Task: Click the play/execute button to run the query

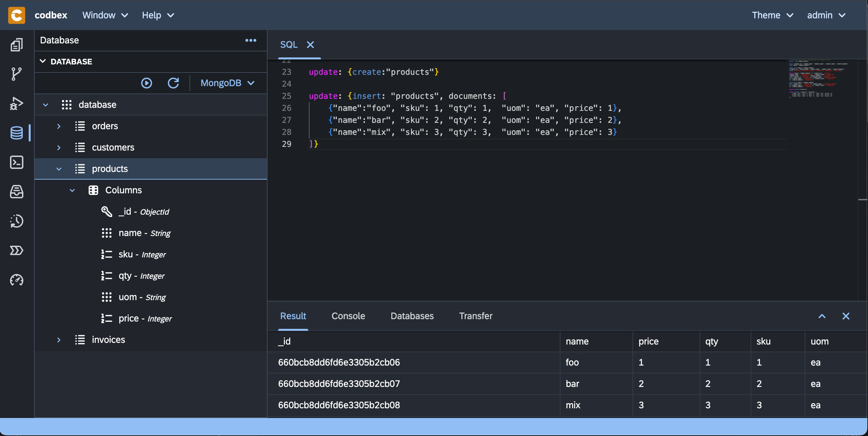Action: coord(146,82)
